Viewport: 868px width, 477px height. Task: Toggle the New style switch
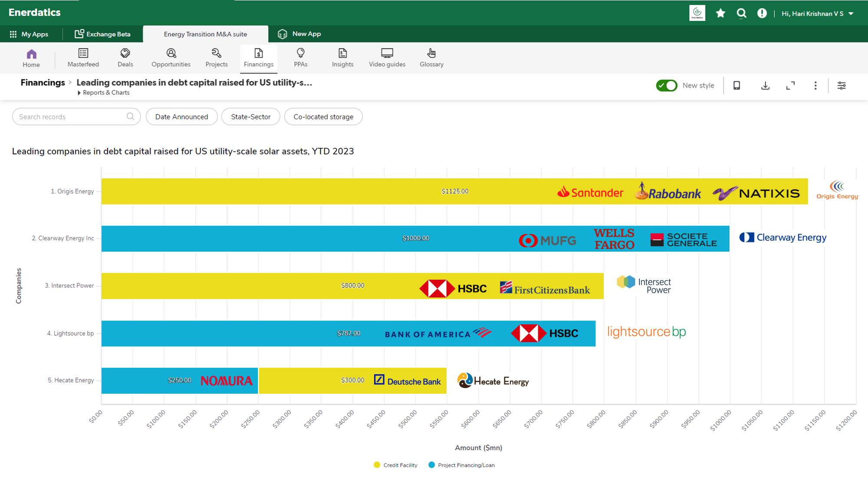tap(666, 86)
